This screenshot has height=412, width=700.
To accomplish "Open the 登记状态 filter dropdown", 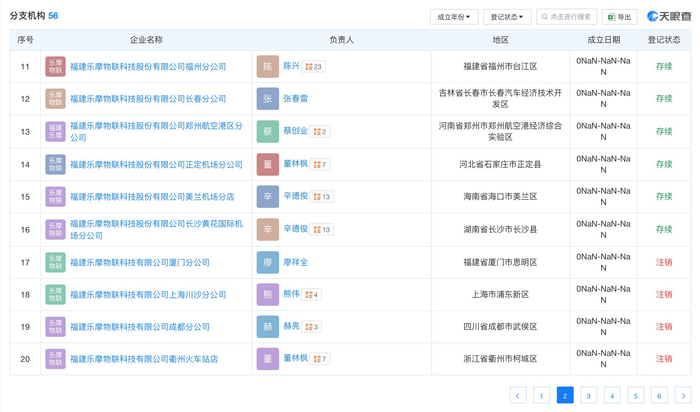I will click(x=508, y=17).
